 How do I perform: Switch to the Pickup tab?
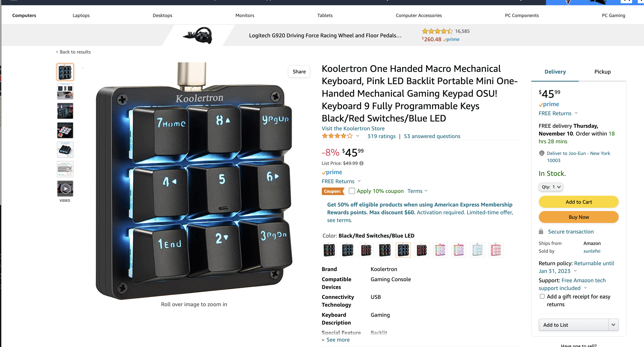pyautogui.click(x=602, y=72)
